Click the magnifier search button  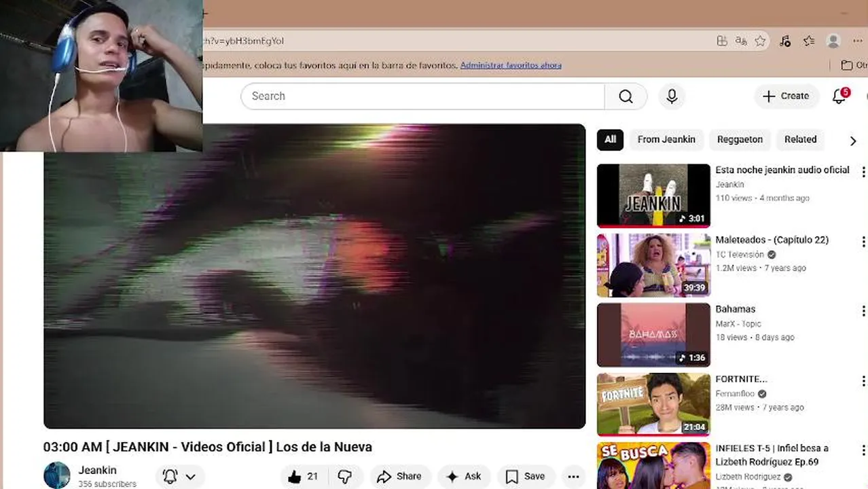[626, 96]
